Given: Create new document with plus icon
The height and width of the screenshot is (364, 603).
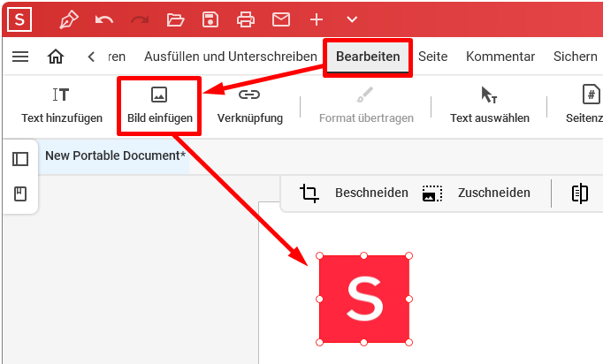Looking at the screenshot, I should click(x=317, y=19).
